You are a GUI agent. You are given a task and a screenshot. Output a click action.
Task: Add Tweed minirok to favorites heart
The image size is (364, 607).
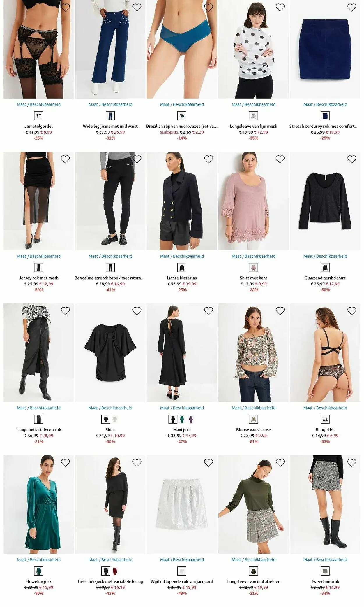(x=352, y=463)
